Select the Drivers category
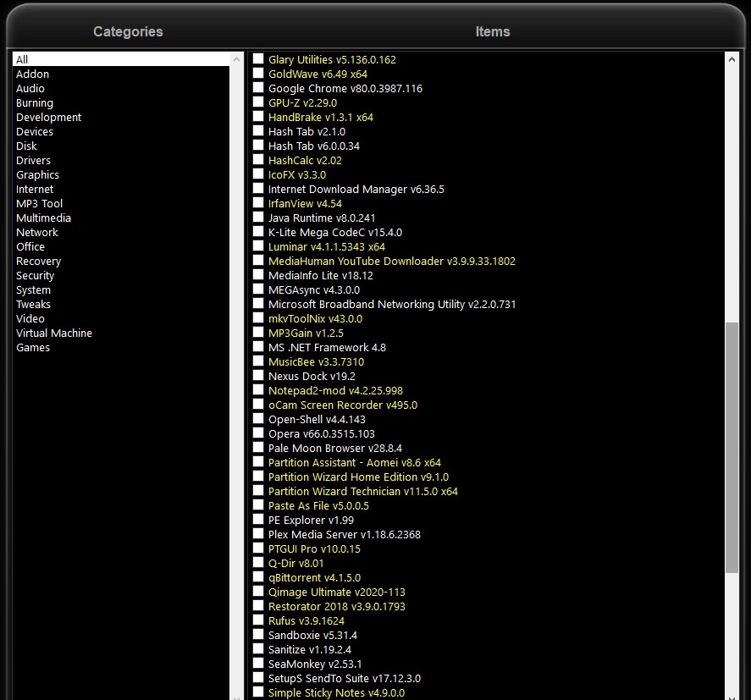This screenshot has height=700, width=751. [33, 160]
